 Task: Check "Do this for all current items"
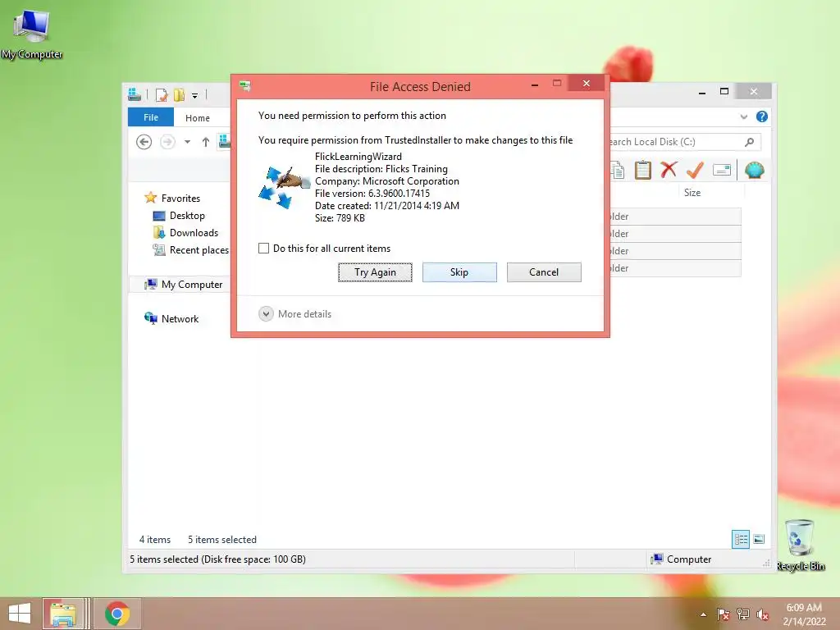[263, 248]
